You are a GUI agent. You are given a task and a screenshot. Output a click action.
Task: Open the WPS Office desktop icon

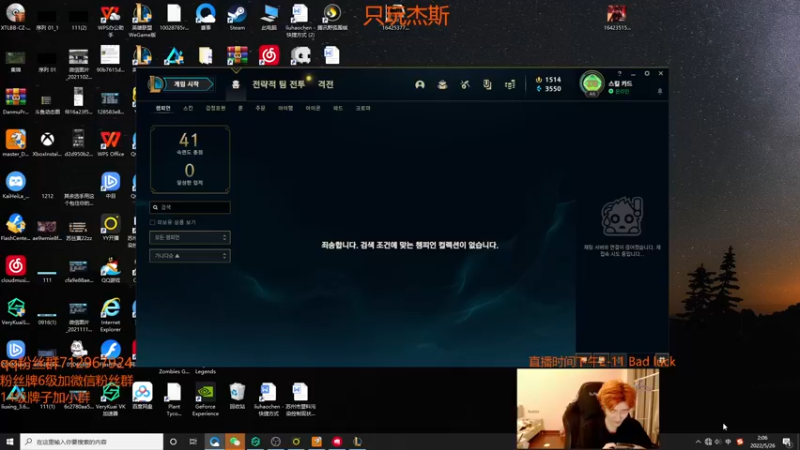pyautogui.click(x=110, y=143)
